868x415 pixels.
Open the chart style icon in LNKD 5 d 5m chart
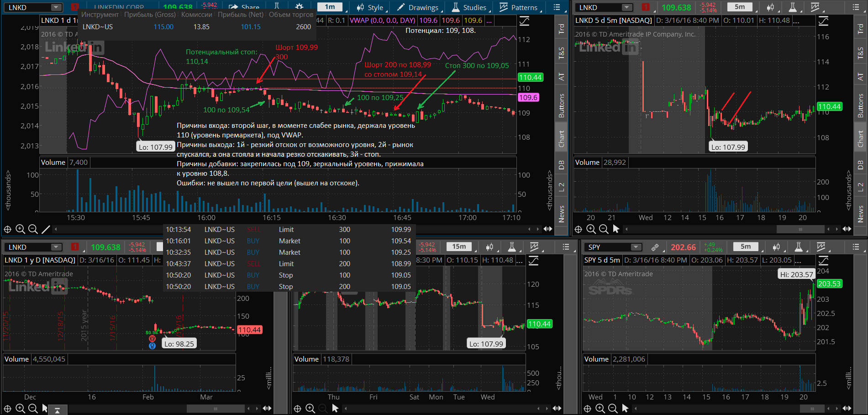pyautogui.click(x=771, y=7)
